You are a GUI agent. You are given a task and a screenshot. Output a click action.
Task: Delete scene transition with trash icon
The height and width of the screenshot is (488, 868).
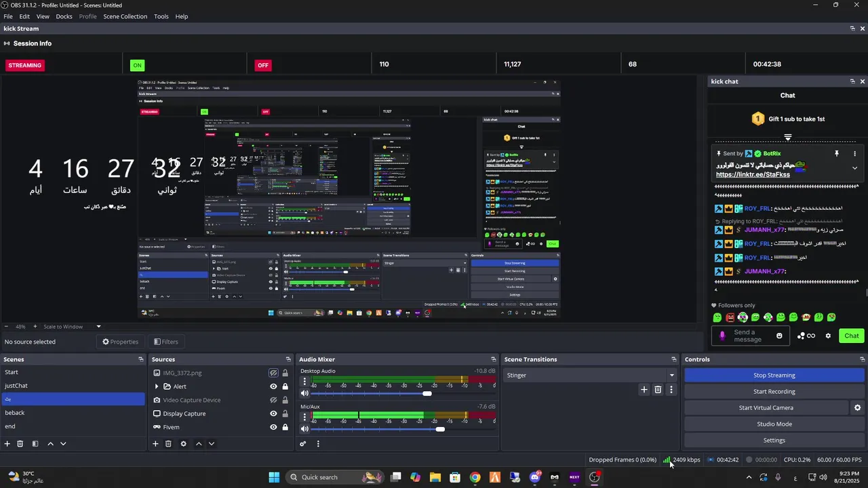pos(658,390)
